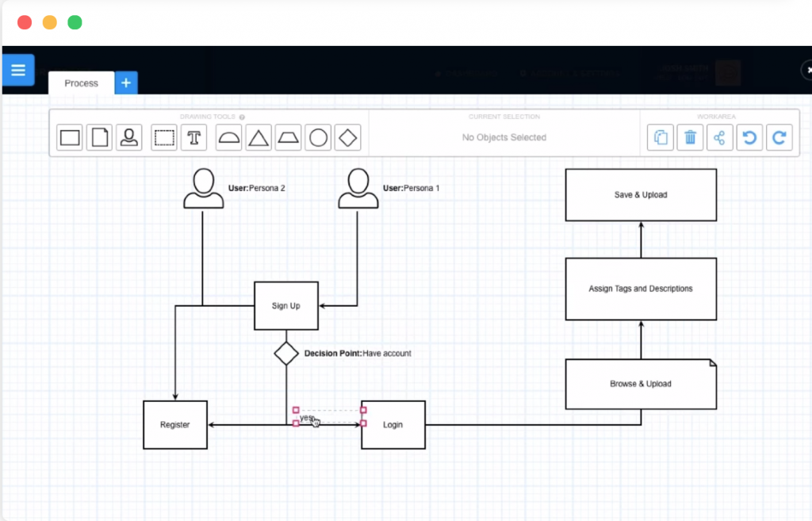Pick the user persona shape tool
Screen dimensions: 812x521
coord(129,138)
